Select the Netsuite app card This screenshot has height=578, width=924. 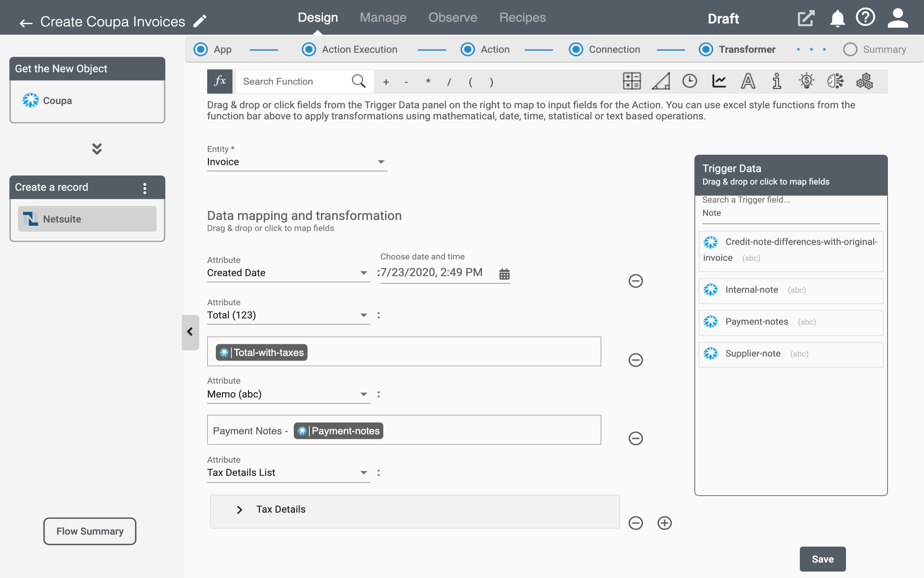tap(87, 219)
